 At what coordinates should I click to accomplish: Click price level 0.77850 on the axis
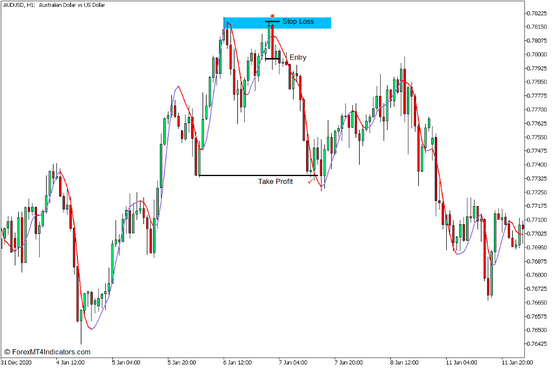536,82
